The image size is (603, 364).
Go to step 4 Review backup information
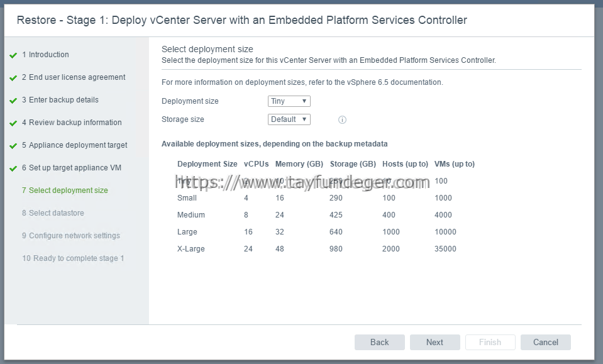pyautogui.click(x=72, y=123)
